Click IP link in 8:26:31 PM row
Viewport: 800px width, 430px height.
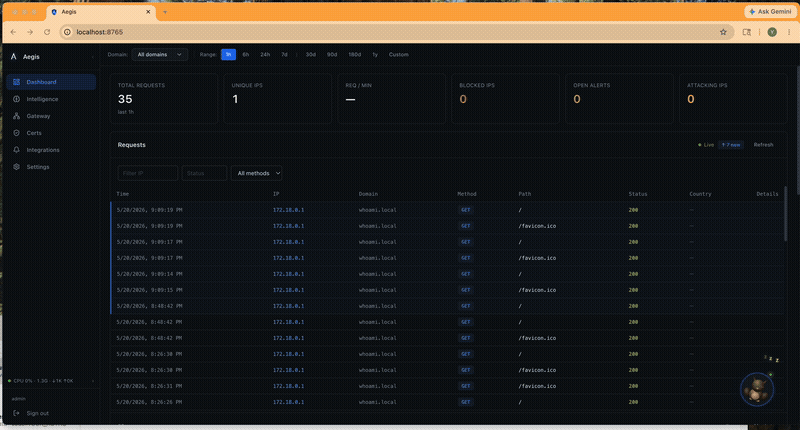click(288, 386)
